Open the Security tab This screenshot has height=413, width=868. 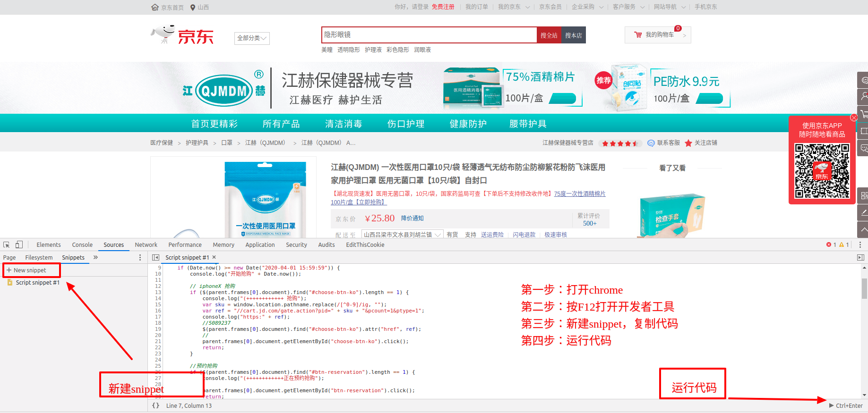point(296,244)
